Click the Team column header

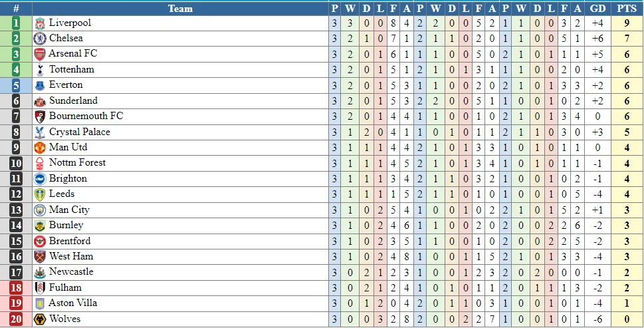coord(180,9)
